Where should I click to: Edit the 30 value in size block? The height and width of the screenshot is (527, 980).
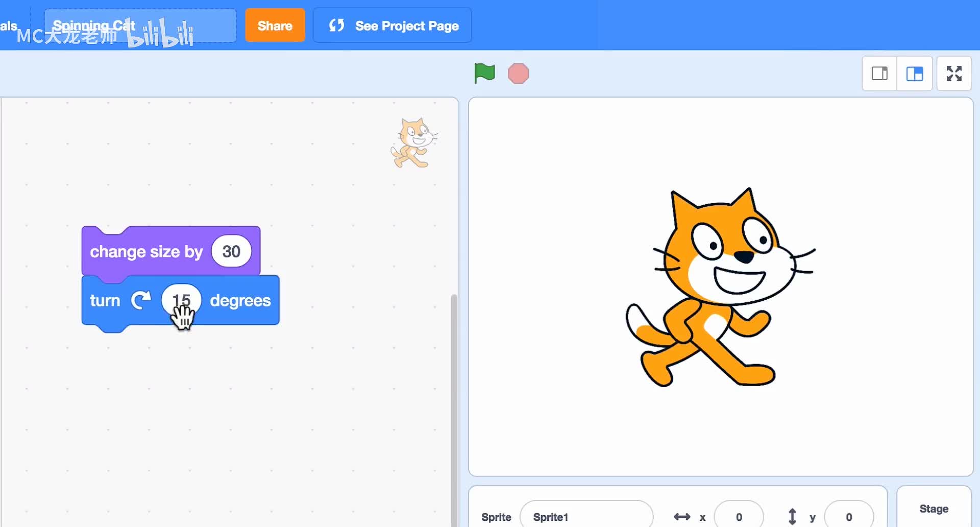pos(231,251)
